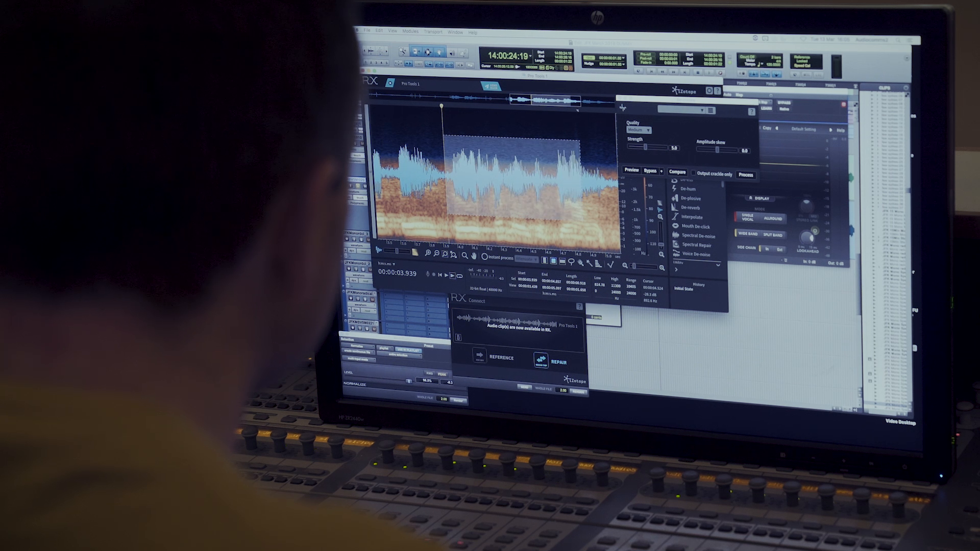
Task: Select the Time selection tool in RX
Action: tap(544, 260)
